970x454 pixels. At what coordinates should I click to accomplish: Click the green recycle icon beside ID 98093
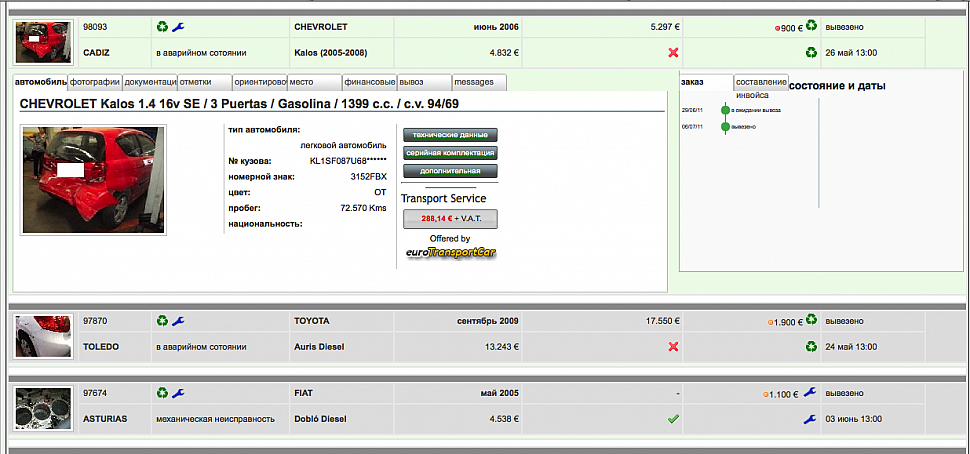[162, 27]
